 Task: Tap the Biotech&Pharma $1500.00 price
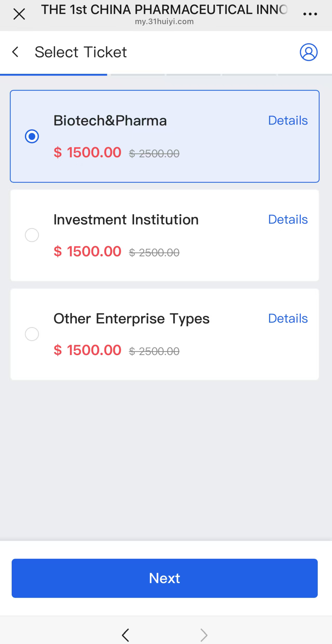pos(88,153)
